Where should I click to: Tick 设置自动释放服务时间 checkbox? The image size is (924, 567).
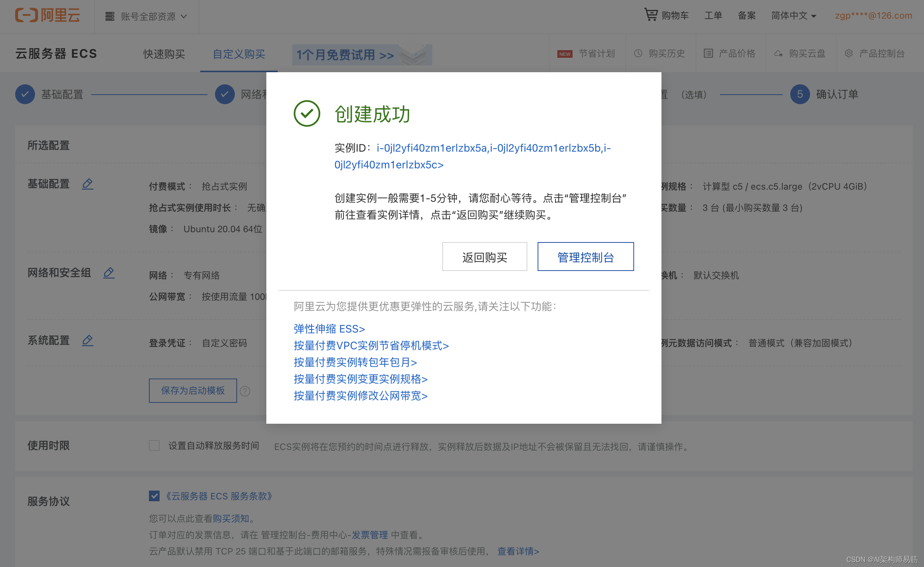click(x=154, y=445)
